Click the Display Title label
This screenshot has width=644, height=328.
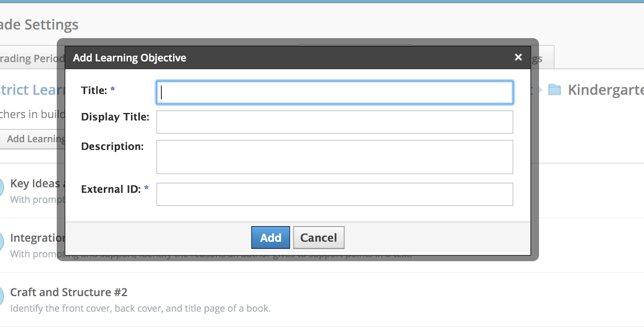(115, 117)
